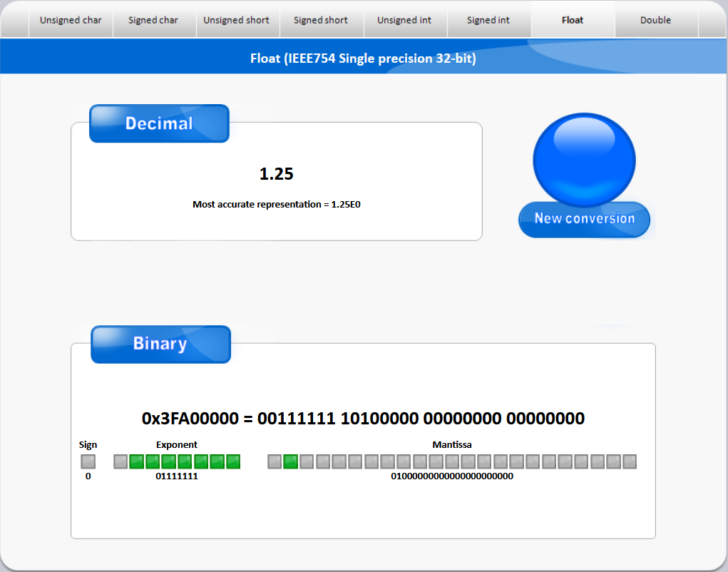Click the hex value 0x3FA00000
Image resolution: width=728 pixels, height=572 pixels.
pyautogui.click(x=190, y=419)
